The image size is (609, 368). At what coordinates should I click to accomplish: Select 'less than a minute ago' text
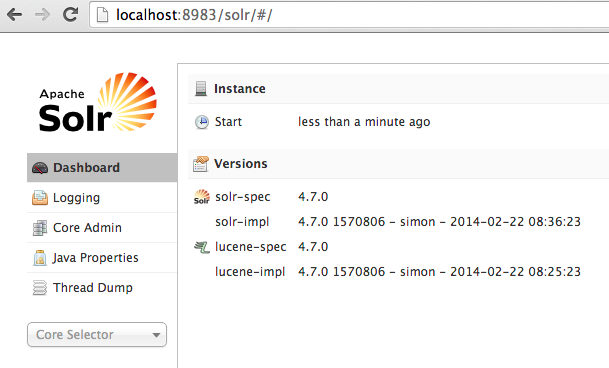(364, 122)
